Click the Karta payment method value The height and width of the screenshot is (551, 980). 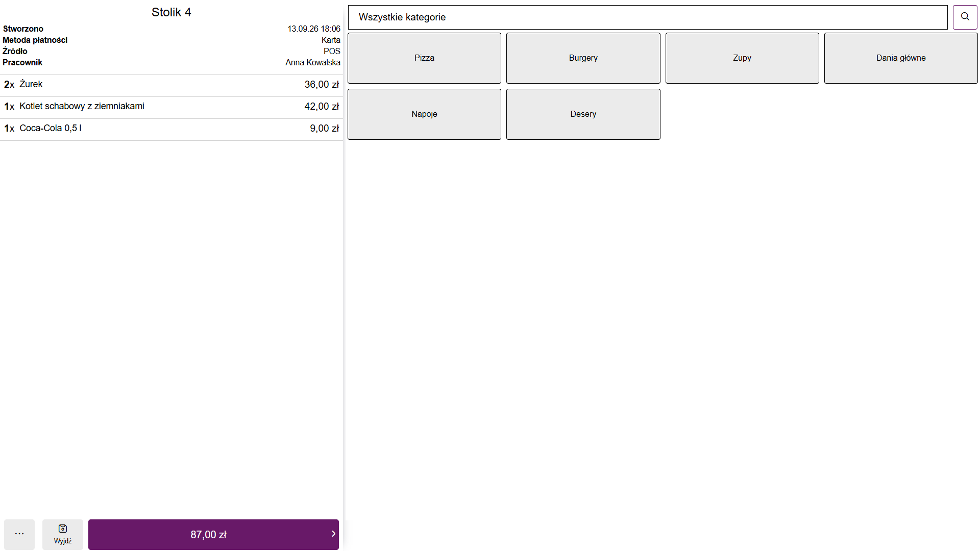(331, 40)
